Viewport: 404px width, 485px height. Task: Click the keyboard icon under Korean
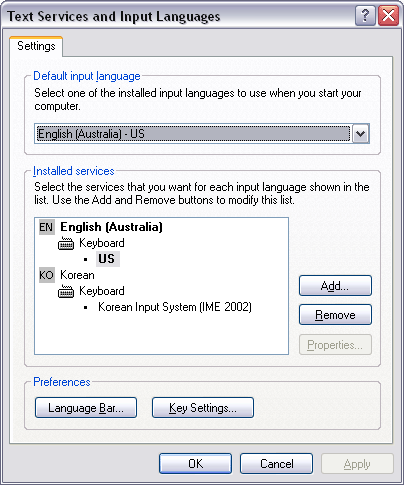click(x=66, y=291)
